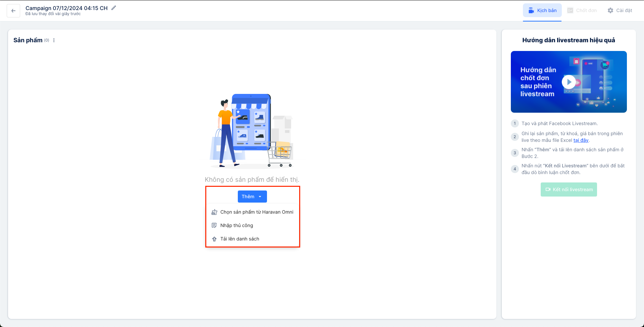Click the Kết nối livestream button

[569, 189]
